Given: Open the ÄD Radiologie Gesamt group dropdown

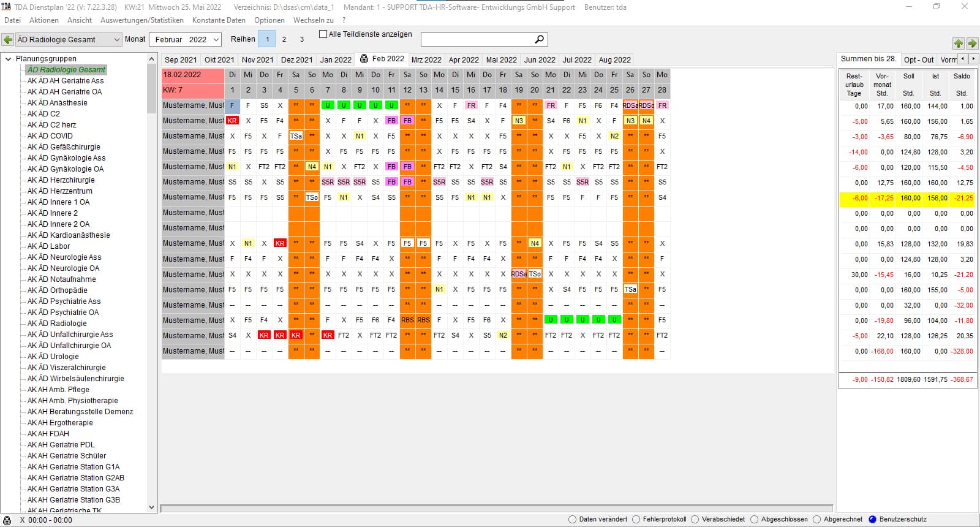Looking at the screenshot, I should tap(117, 39).
